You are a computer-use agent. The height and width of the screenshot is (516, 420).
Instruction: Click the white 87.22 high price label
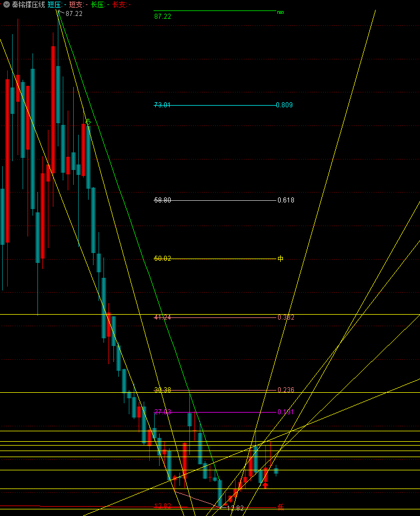(74, 14)
